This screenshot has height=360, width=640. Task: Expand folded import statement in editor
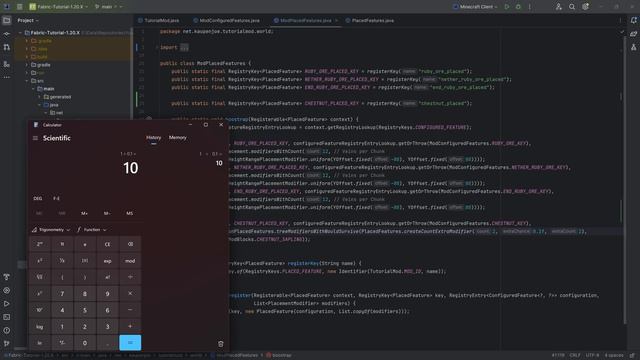184,47
